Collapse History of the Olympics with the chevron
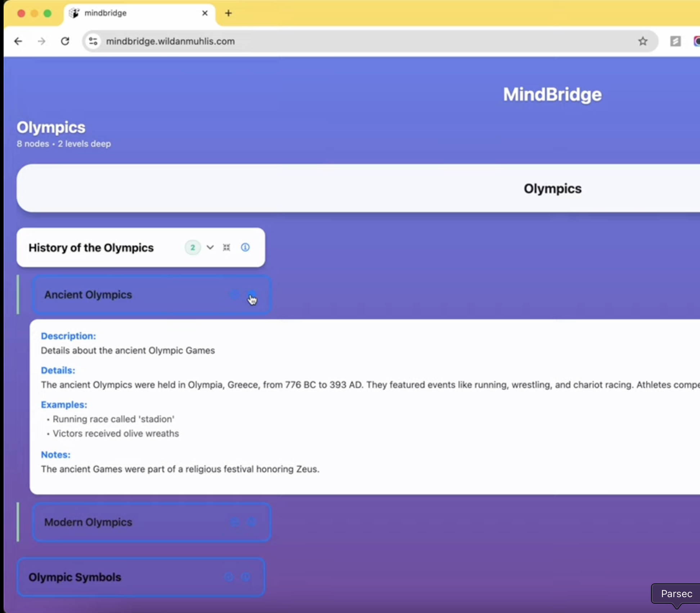This screenshot has height=613, width=700. tap(210, 247)
